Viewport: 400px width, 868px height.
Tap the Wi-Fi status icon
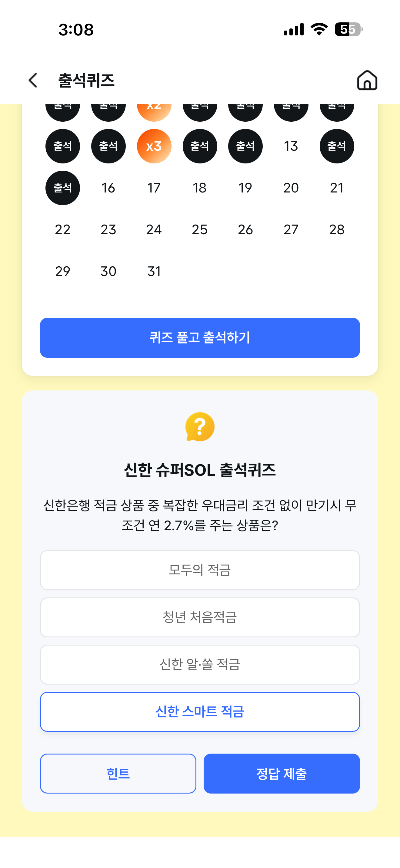(319, 29)
